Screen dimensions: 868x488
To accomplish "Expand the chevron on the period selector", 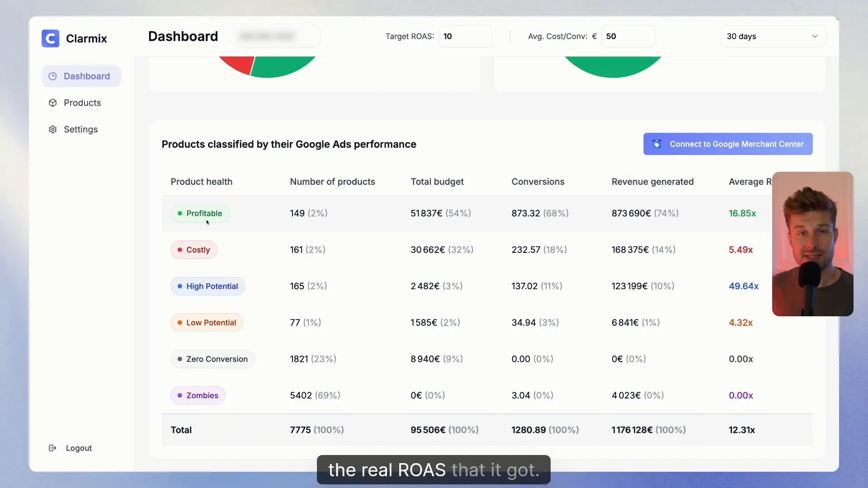I will (815, 36).
